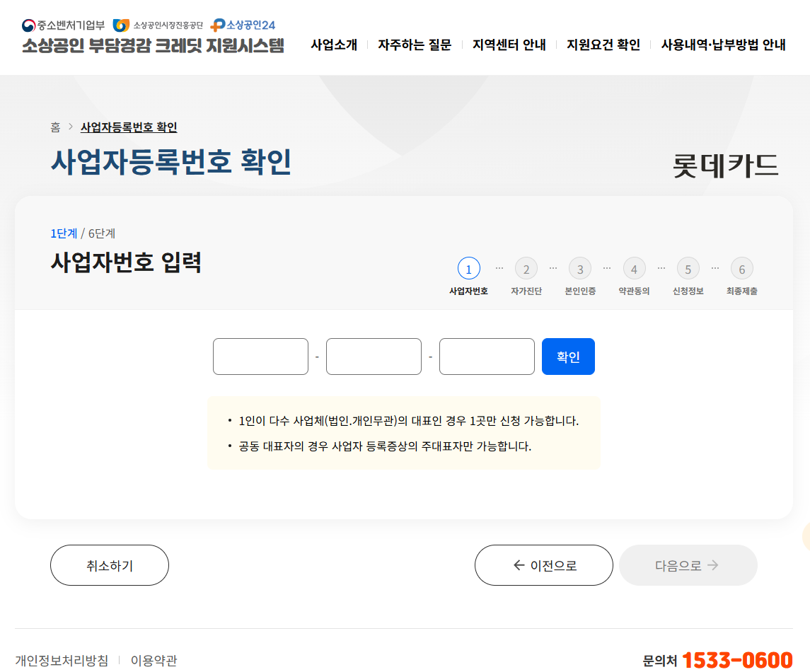Select step 2 자가진단 circle
Screen dimensions: 810x672
526,269
